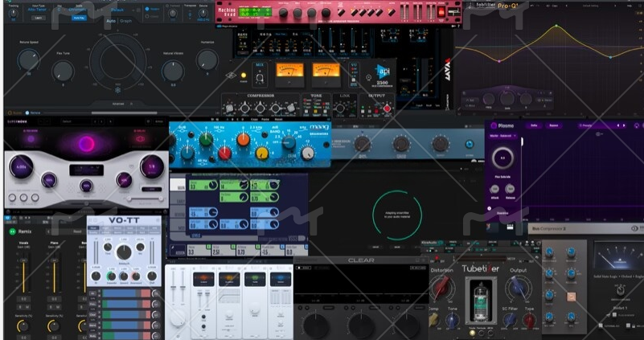
Task: Click the Auto Key button in Auto-Tune
Action: click(x=79, y=18)
